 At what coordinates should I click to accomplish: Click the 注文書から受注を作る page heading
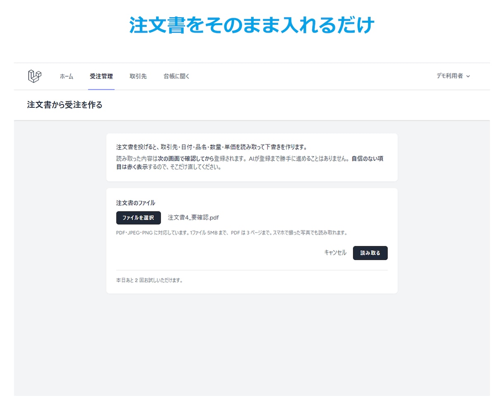pos(65,105)
